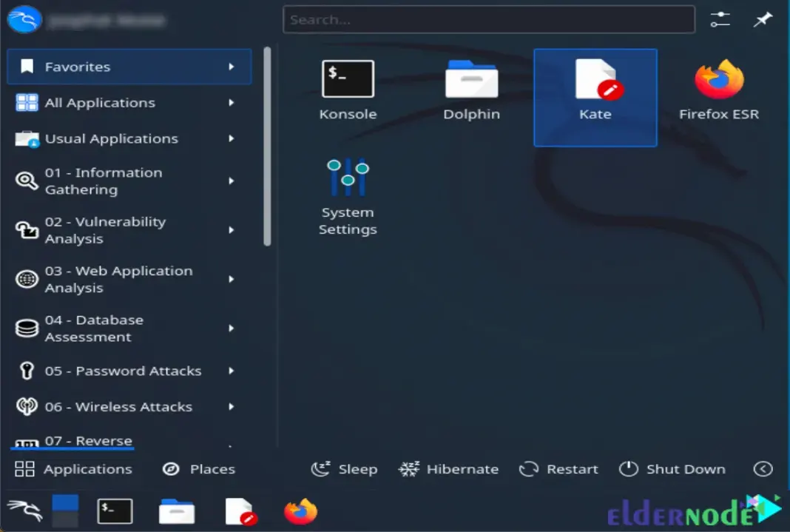Select the Favorites category
Viewport: 790px width, 532px height.
coord(129,67)
